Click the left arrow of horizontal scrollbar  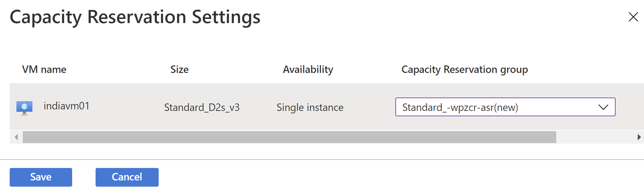tap(16, 137)
